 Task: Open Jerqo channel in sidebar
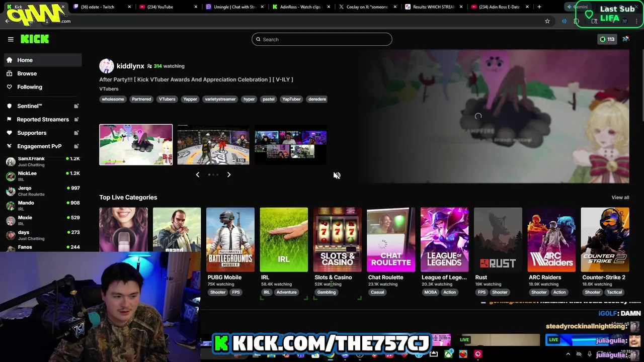43,191
